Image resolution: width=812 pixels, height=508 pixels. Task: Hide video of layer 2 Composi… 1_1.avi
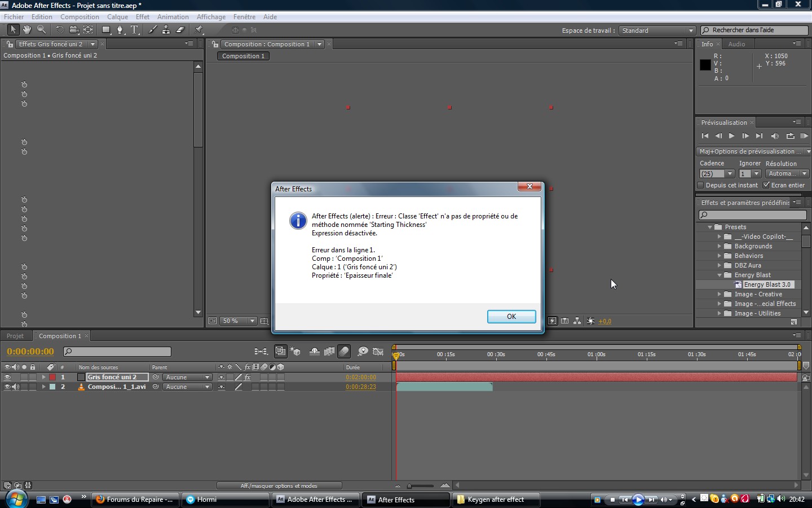point(7,387)
